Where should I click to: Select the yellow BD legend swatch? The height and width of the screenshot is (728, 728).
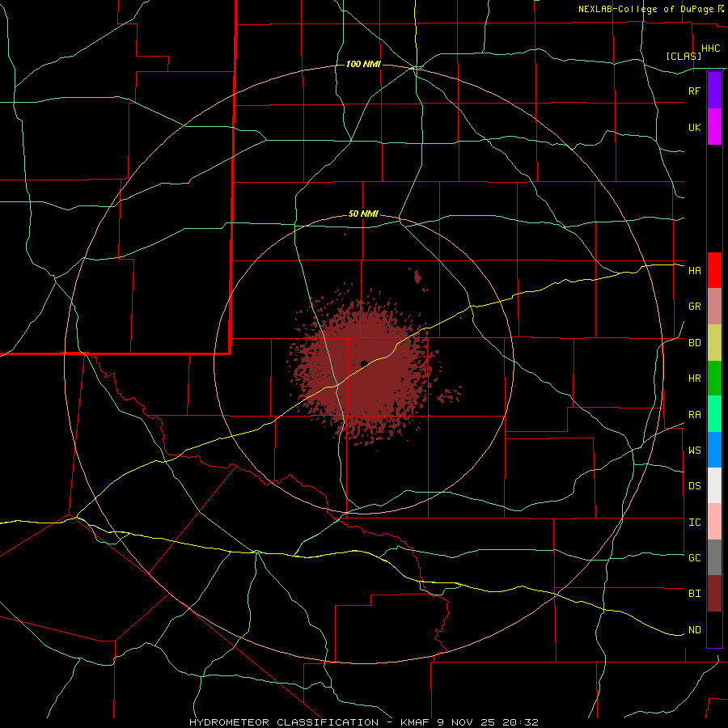714,343
